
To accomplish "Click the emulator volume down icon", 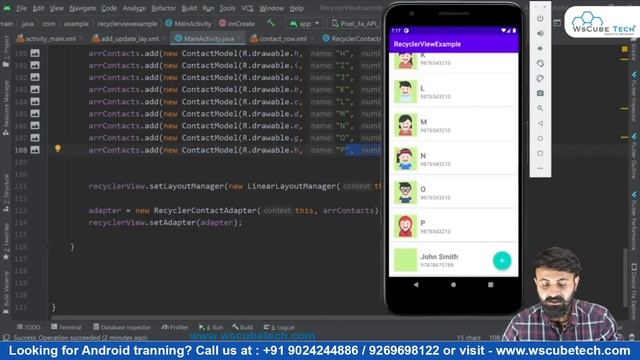I will tap(540, 49).
